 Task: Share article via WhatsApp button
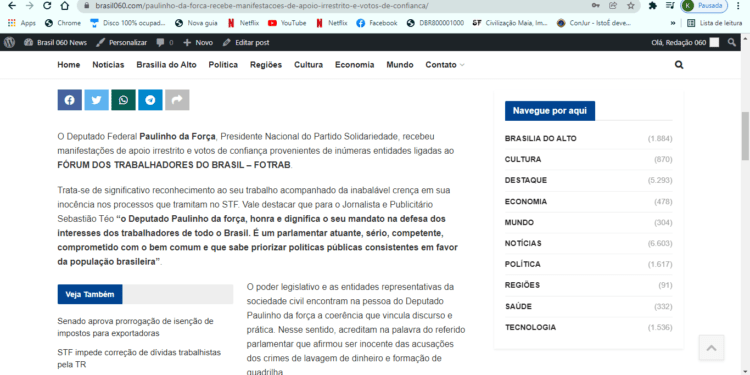[x=123, y=100]
